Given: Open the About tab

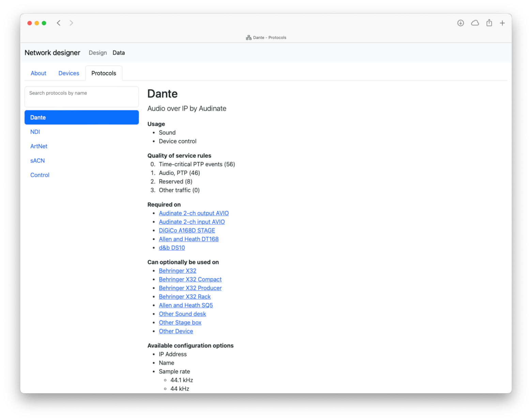Looking at the screenshot, I should (38, 73).
